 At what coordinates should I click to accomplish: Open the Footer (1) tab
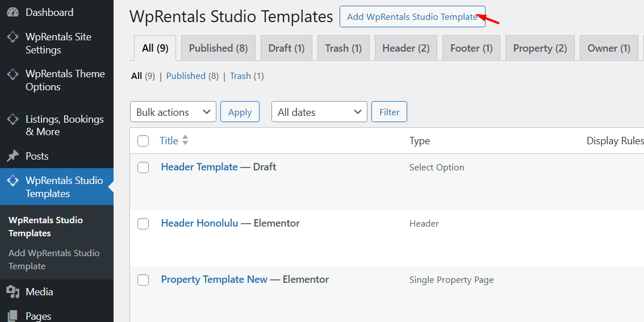[471, 48]
